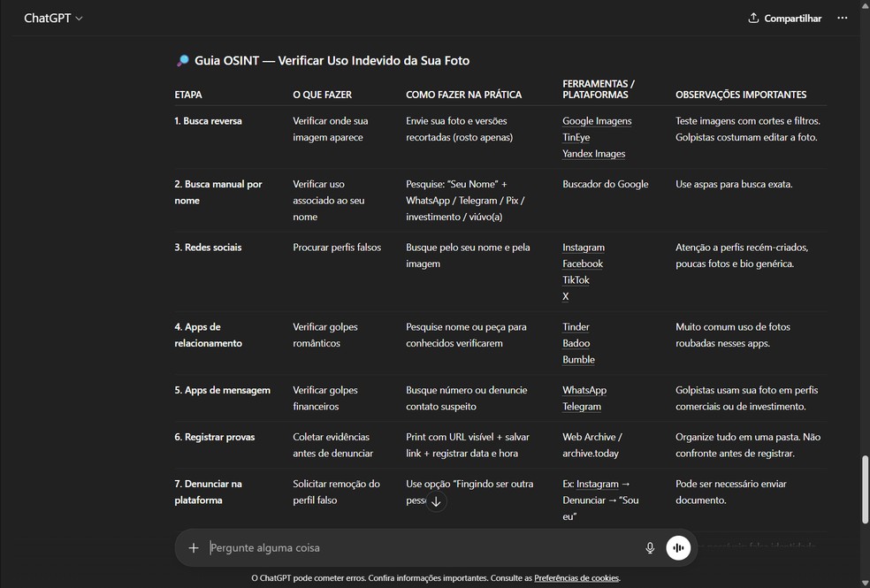Image resolution: width=870 pixels, height=588 pixels.
Task: Expand the ChatGPT model dropdown
Action: pos(53,18)
